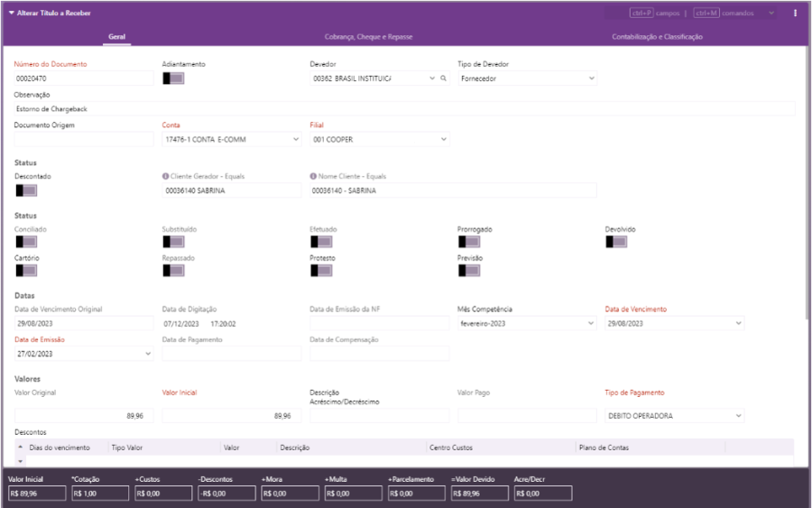
Task: Toggle the Adiantamento switch
Action: pyautogui.click(x=173, y=79)
